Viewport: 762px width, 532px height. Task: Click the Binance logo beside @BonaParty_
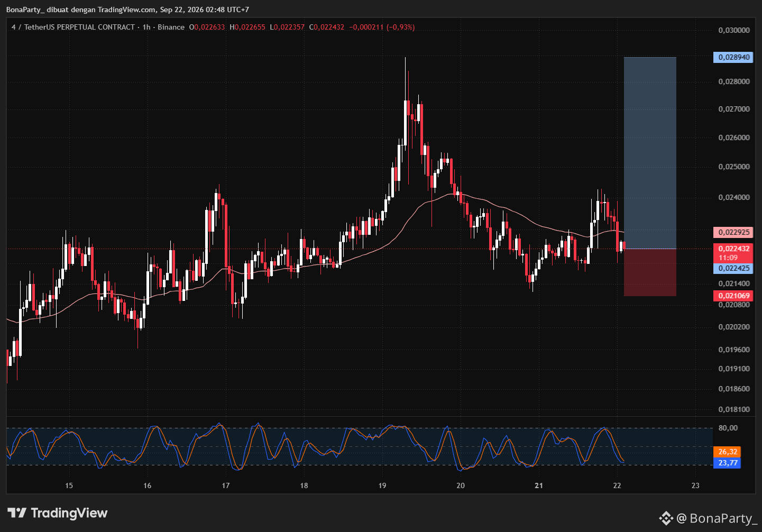click(x=666, y=519)
